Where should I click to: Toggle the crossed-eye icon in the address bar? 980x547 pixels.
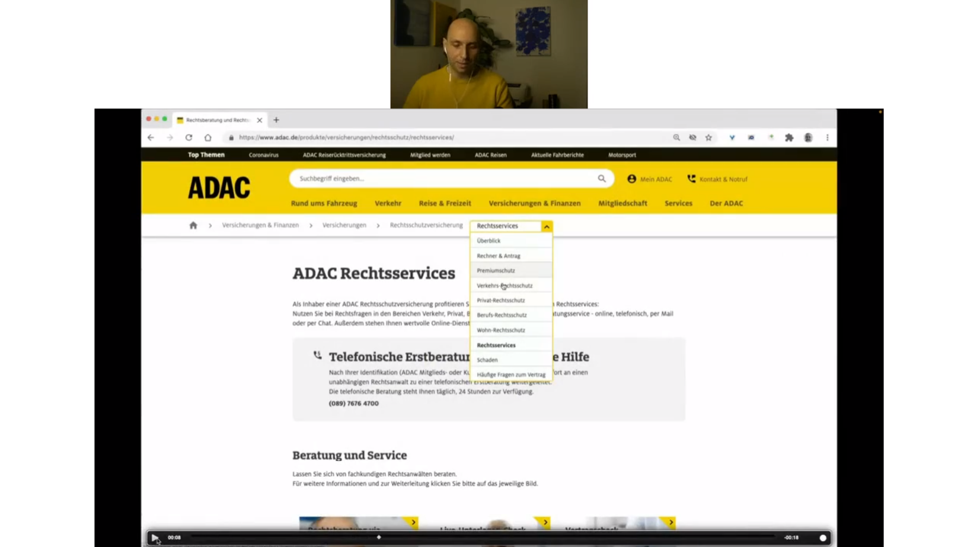pos(692,137)
